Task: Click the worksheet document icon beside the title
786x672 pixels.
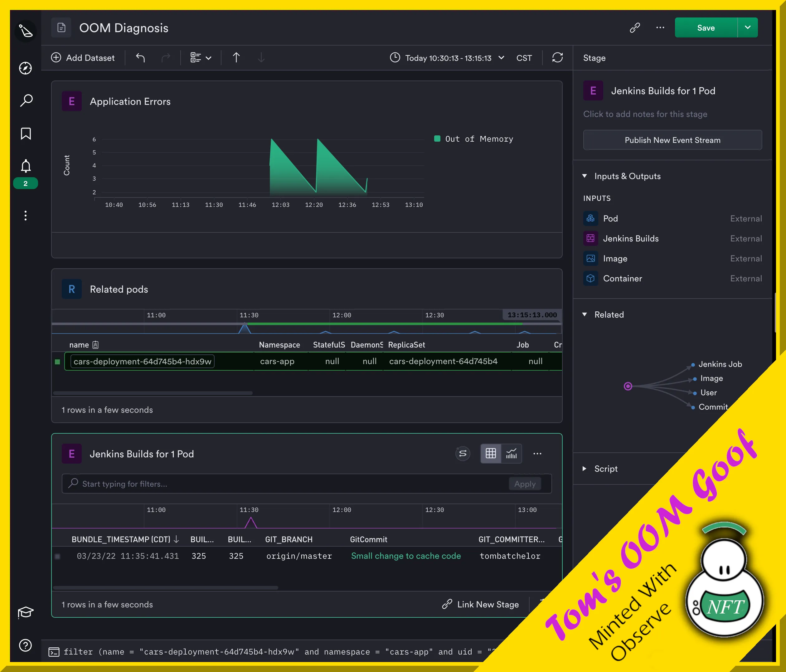Action: (61, 28)
